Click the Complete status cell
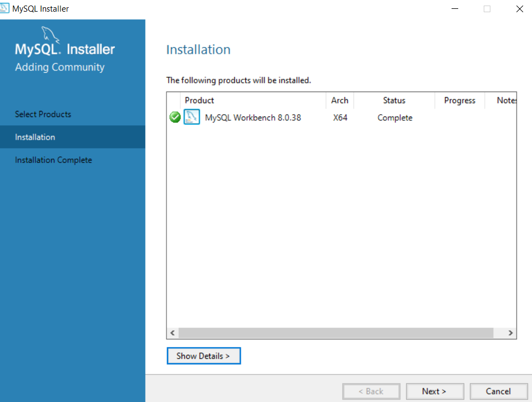532x402 pixels. coord(395,118)
